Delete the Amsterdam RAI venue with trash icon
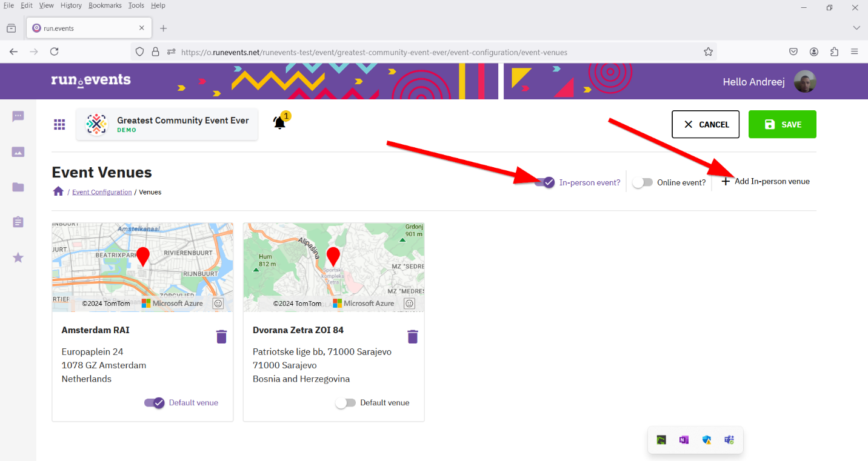Viewport: 868px width, 461px height. click(222, 336)
